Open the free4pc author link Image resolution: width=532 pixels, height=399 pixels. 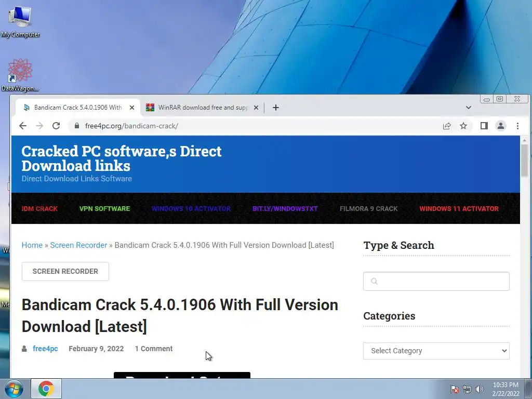(45, 349)
